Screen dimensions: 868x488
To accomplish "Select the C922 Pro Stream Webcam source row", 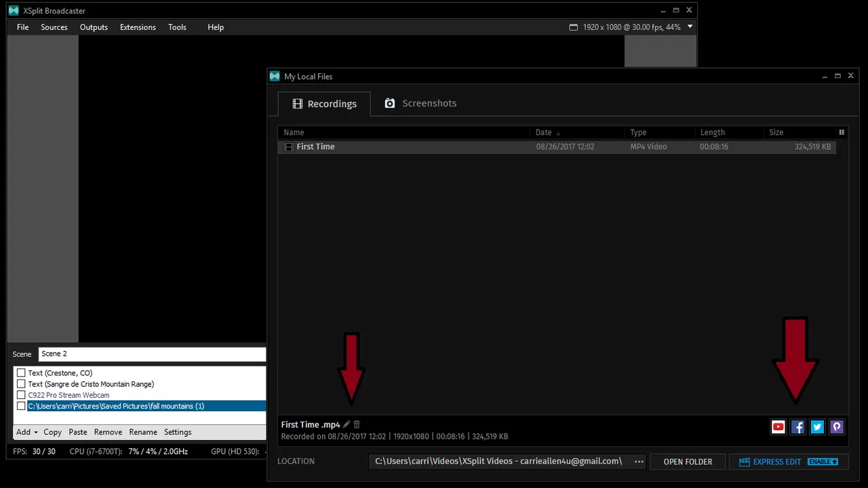I will click(x=140, y=395).
